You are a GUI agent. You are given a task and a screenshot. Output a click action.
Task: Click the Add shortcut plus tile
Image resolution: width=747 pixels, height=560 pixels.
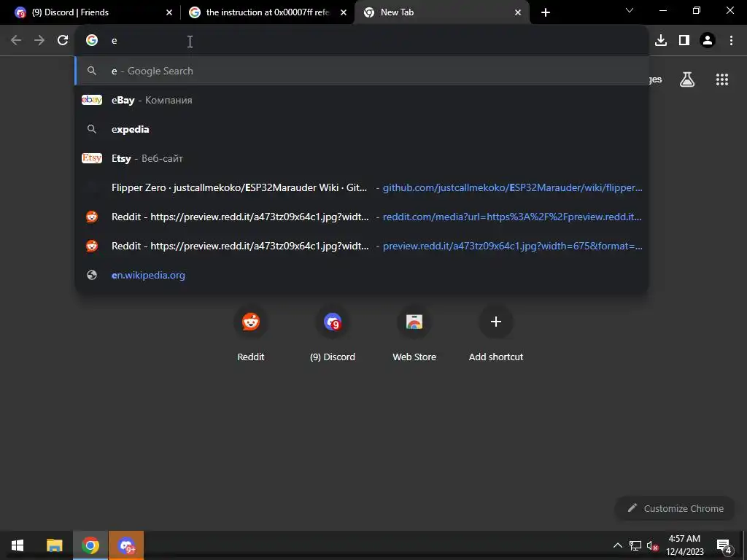496,333
